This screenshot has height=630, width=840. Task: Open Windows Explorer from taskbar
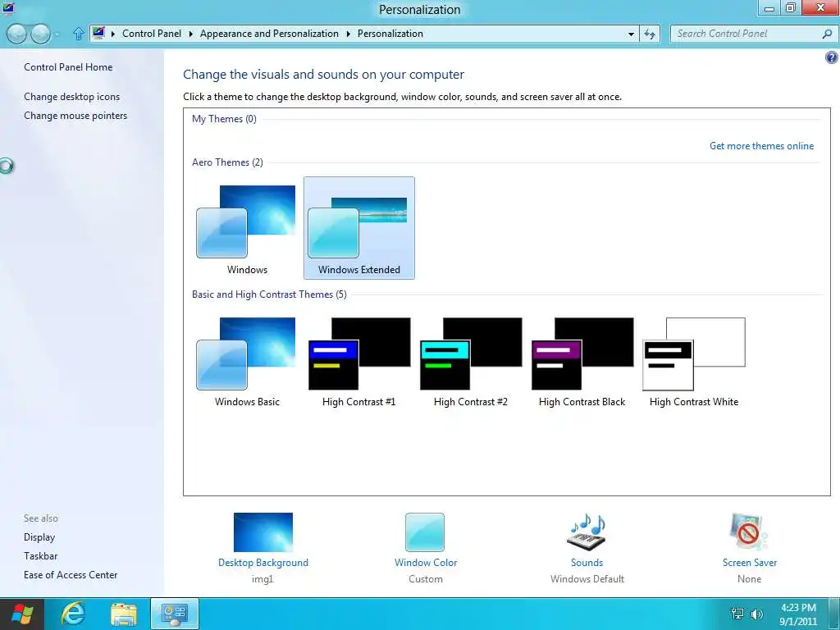(x=124, y=614)
